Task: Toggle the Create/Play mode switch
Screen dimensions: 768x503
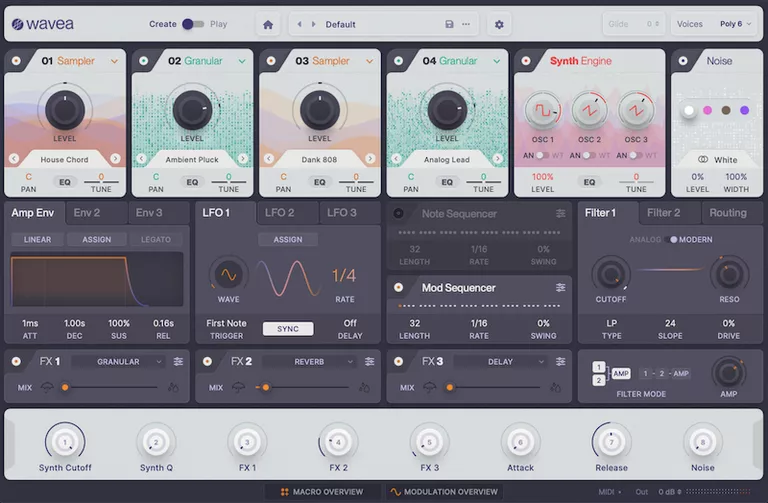Action: (x=192, y=24)
